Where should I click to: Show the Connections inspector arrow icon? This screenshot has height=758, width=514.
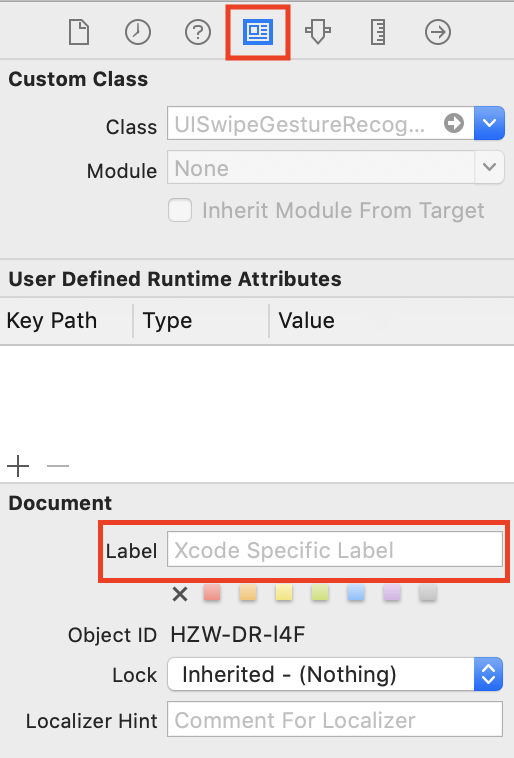click(438, 32)
